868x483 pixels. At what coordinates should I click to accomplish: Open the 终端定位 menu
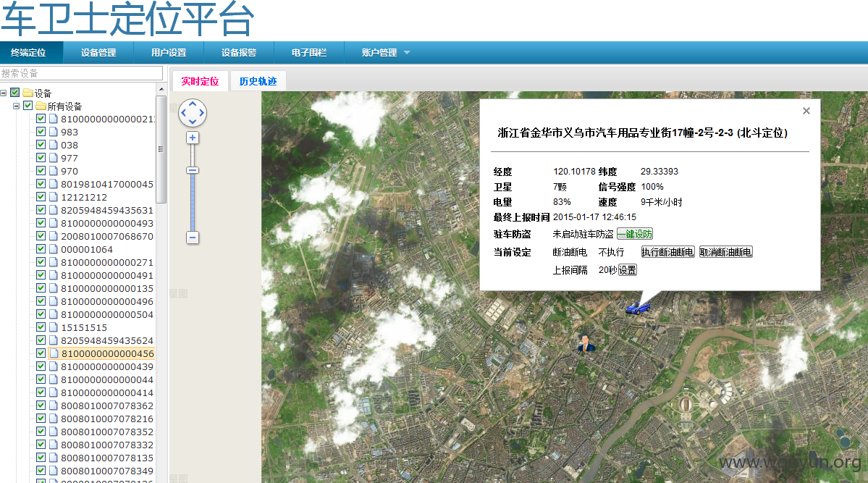tap(28, 53)
